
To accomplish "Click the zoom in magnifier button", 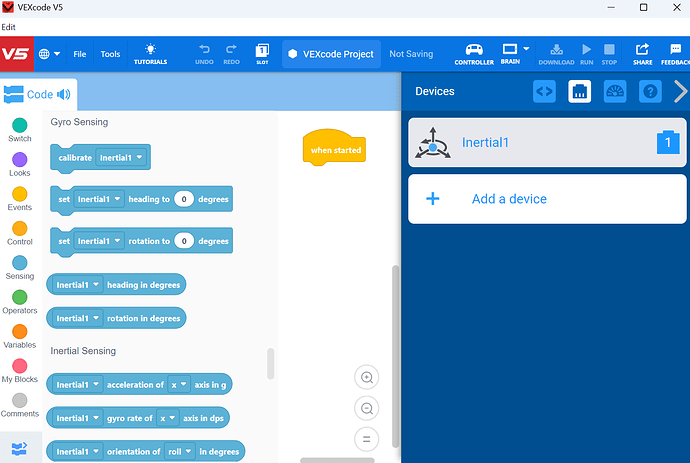I will pyautogui.click(x=367, y=377).
